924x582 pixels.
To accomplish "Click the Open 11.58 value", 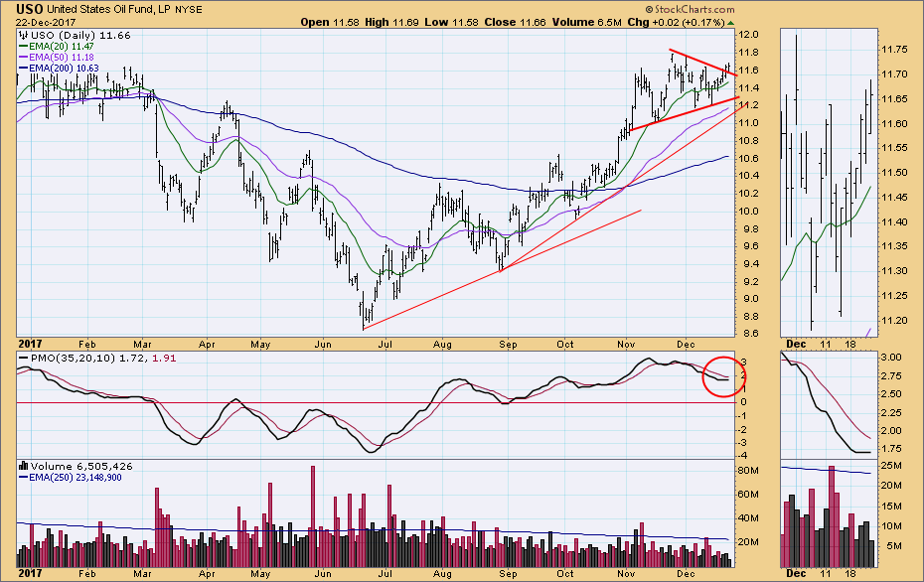I will pos(330,23).
